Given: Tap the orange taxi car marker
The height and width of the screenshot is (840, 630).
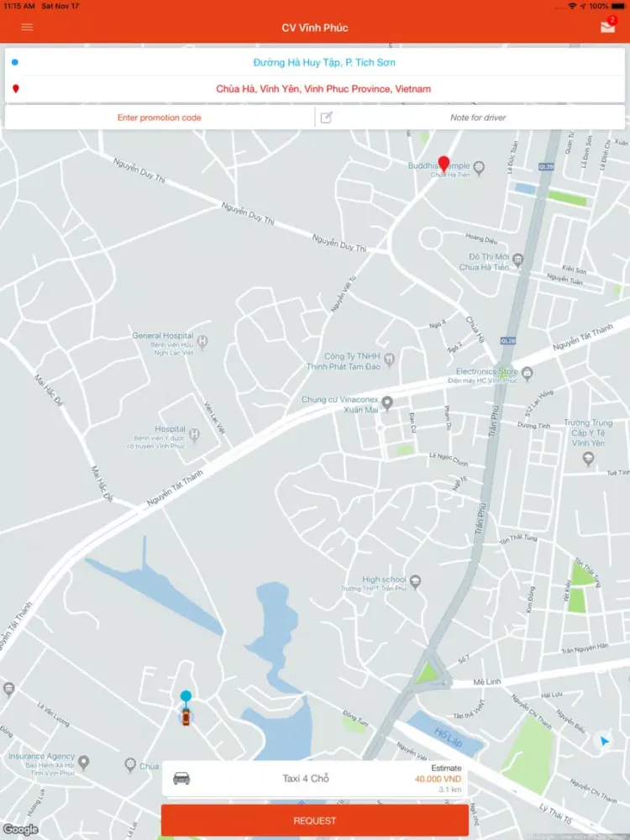Looking at the screenshot, I should pyautogui.click(x=186, y=717).
